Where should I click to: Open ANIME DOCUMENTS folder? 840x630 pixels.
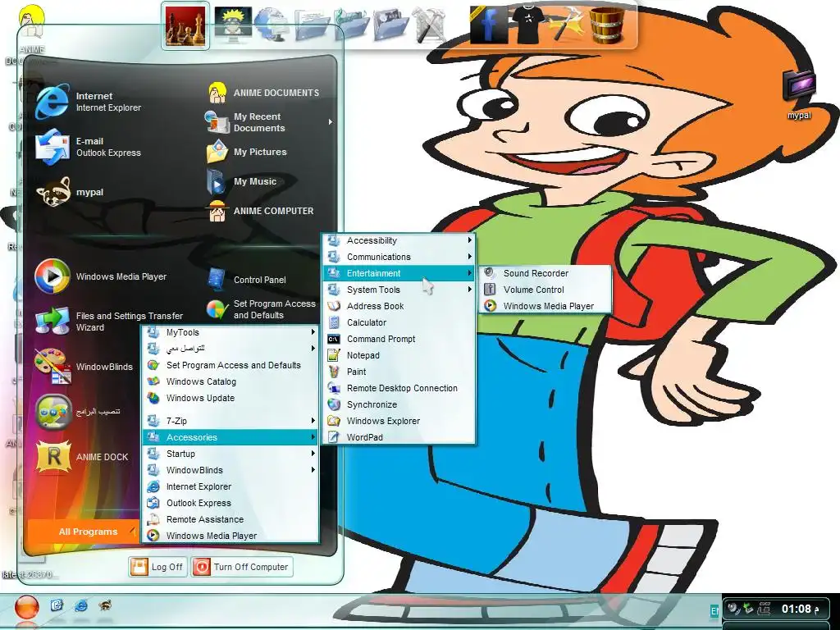[263, 93]
